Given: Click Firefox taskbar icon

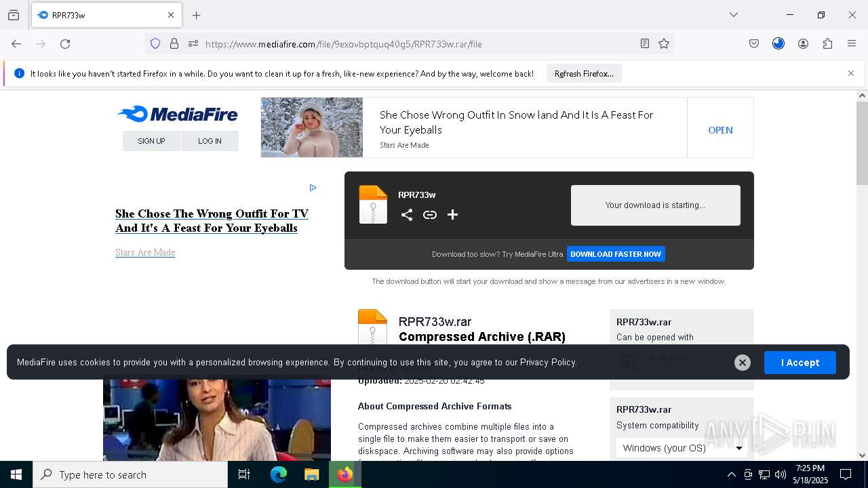Looking at the screenshot, I should tap(345, 474).
